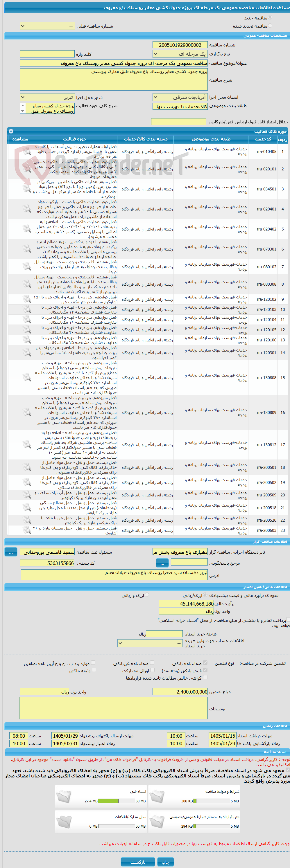Focus the شماره مناقصه field
Viewport: 290px width, 868px height.
(x=180, y=45)
